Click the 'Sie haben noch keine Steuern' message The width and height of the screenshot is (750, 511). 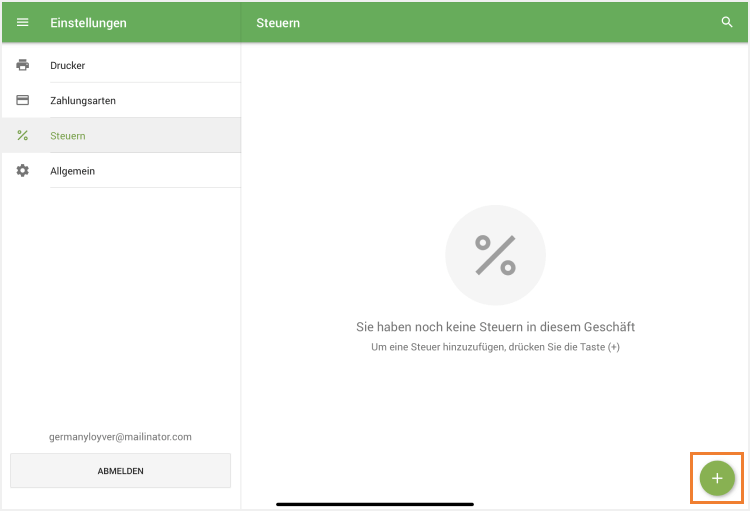[x=495, y=327]
